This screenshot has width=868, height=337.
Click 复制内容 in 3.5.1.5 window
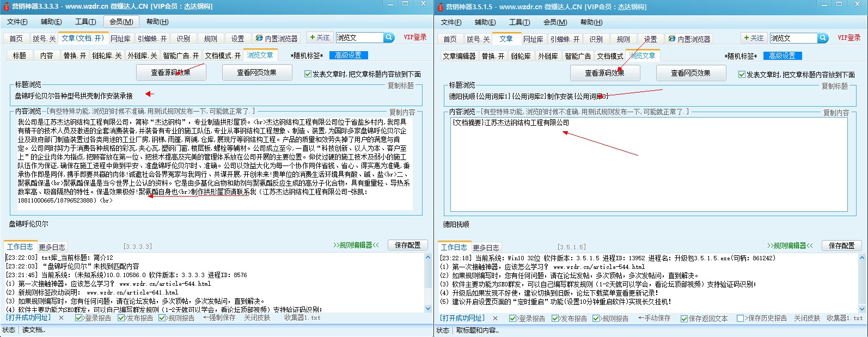point(836,113)
